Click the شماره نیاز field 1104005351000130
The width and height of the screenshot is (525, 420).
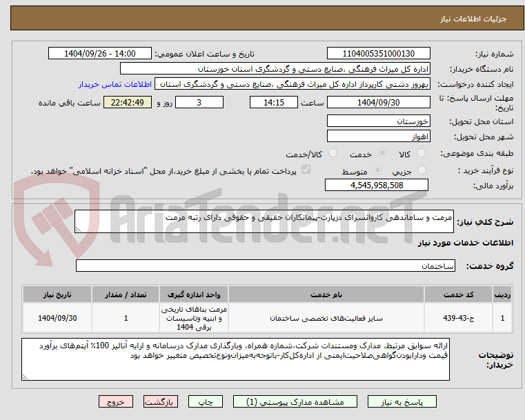(x=378, y=54)
